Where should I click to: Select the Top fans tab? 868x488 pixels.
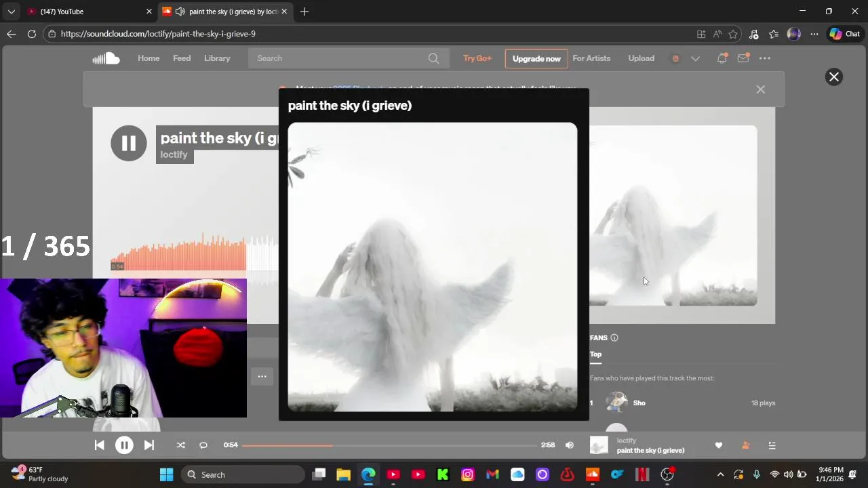[595, 354]
